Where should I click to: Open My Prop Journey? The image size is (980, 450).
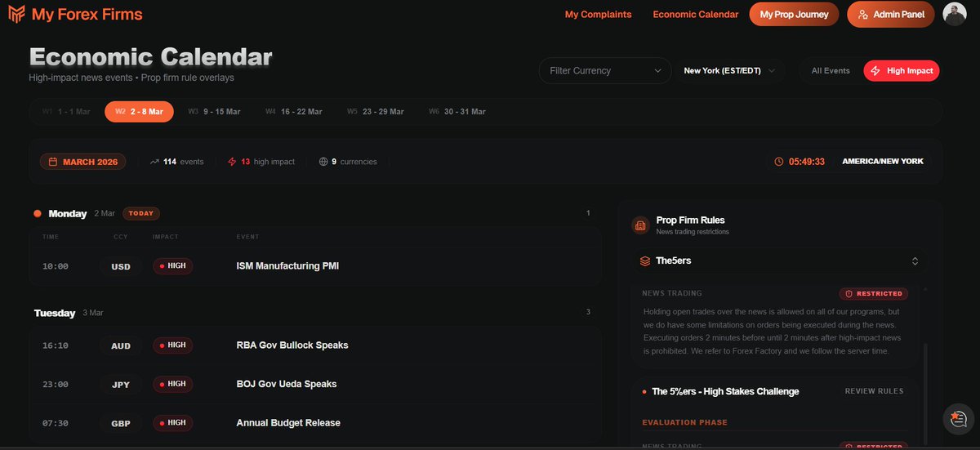point(794,14)
